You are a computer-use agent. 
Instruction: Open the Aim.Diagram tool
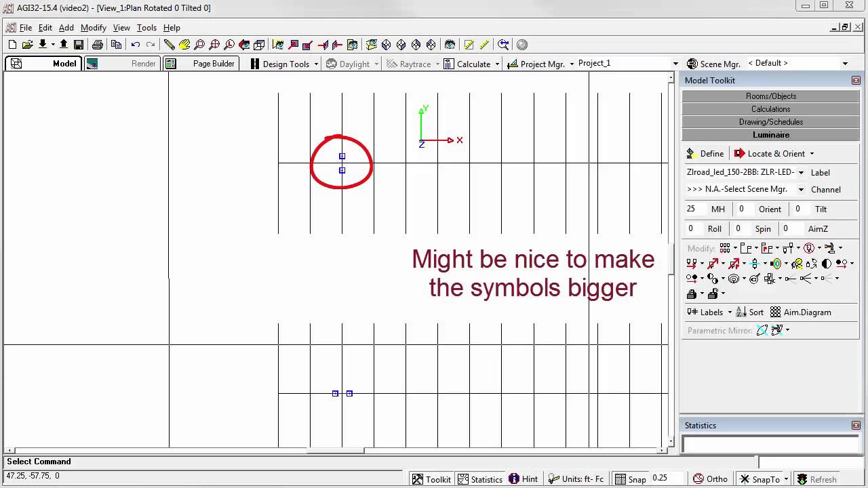(801, 312)
